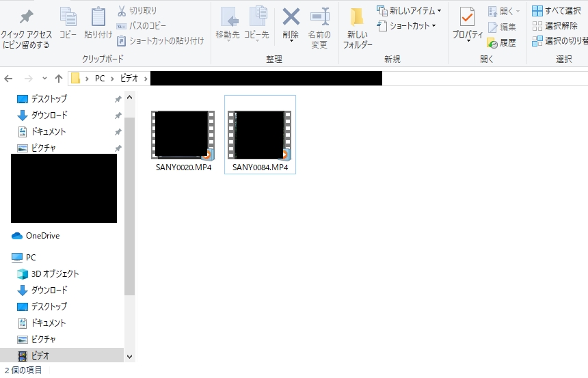Click folder icon in address bar
588x378 pixels.
[x=76, y=79]
